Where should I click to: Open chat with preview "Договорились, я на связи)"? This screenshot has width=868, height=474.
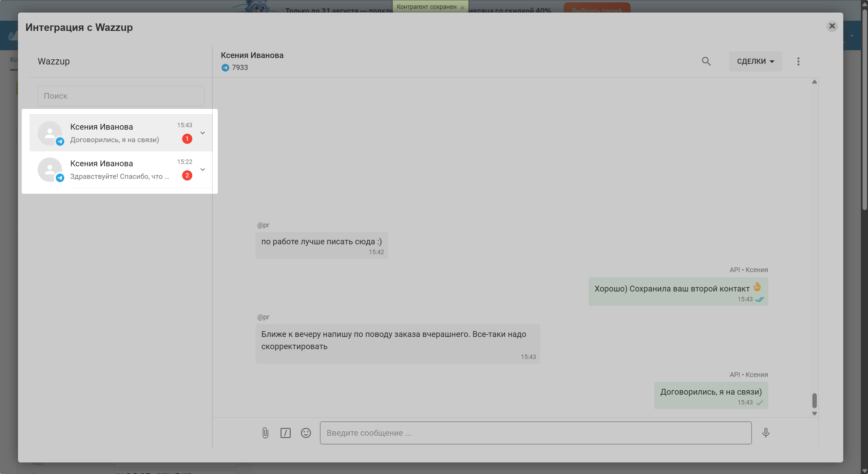pos(121,133)
